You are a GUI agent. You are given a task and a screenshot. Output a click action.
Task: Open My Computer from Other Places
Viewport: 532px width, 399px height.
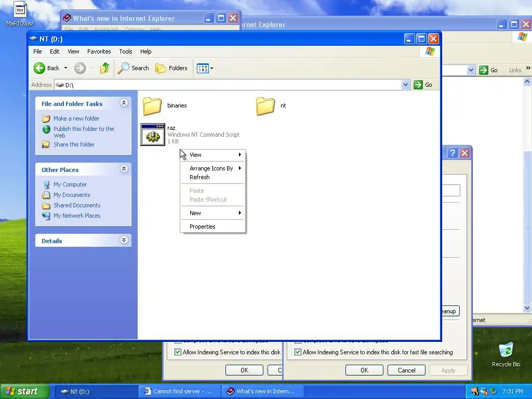tap(70, 184)
